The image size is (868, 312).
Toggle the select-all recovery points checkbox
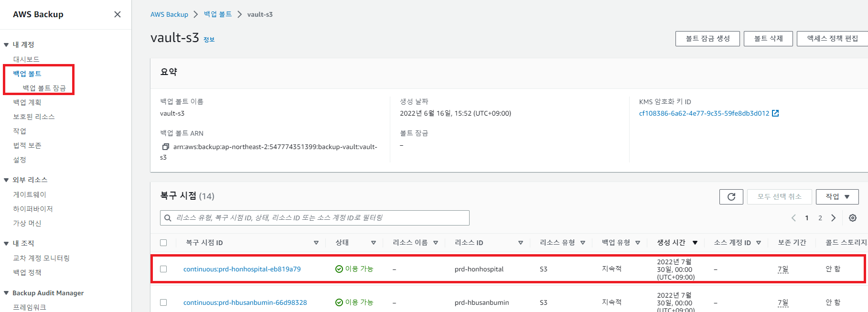(x=163, y=243)
